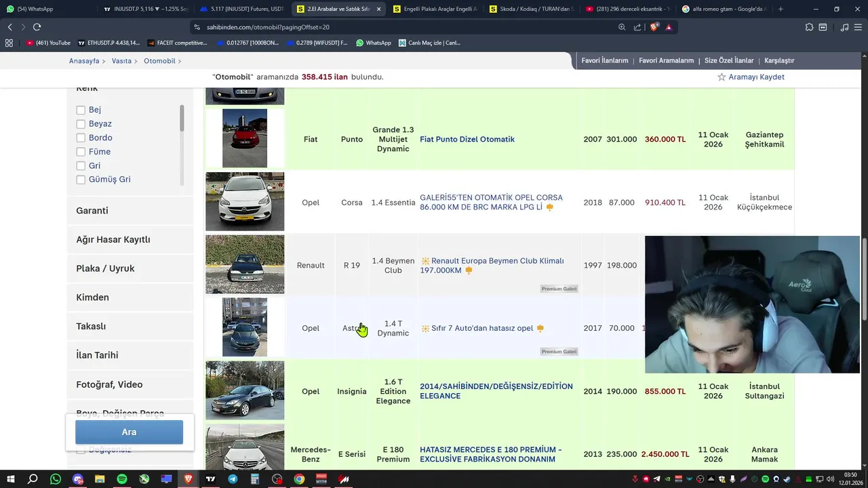
Task: Reload the page with the refresh button
Action: coord(37,27)
